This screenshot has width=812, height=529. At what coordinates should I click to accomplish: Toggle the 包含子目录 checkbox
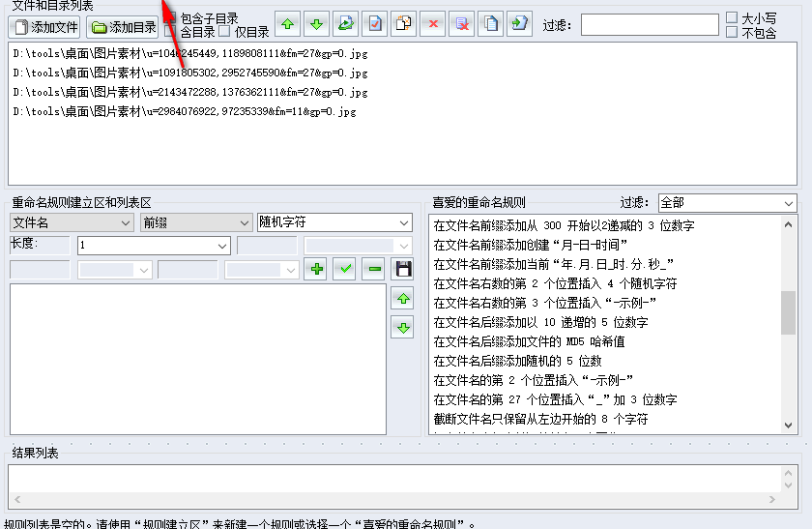coord(172,18)
